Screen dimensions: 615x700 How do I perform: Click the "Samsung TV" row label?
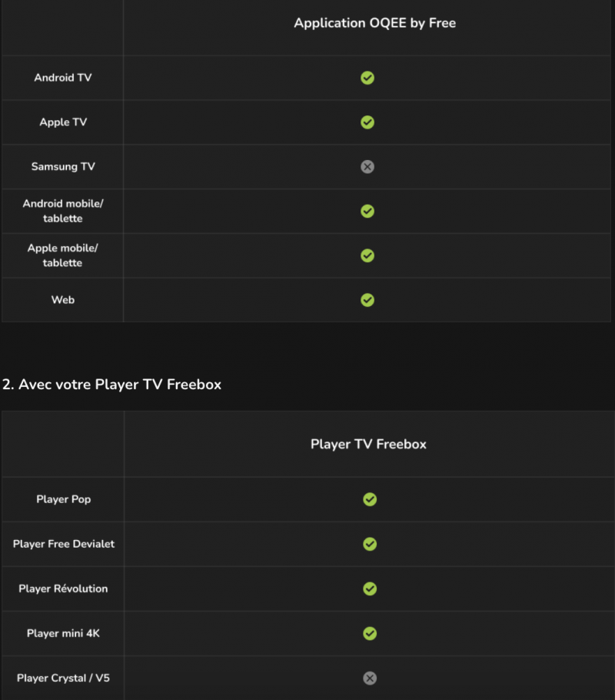point(63,167)
